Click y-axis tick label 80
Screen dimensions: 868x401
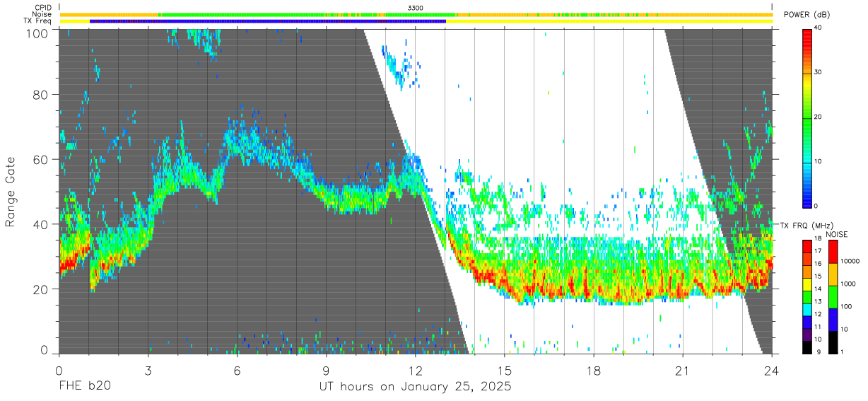(x=41, y=95)
